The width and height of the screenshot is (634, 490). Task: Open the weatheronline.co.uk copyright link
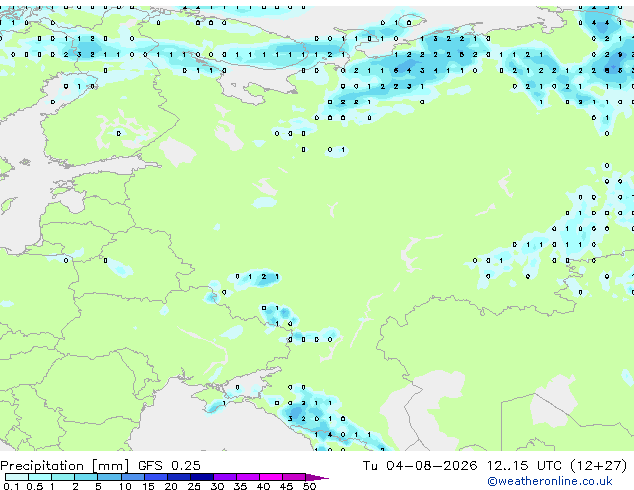coord(550,481)
